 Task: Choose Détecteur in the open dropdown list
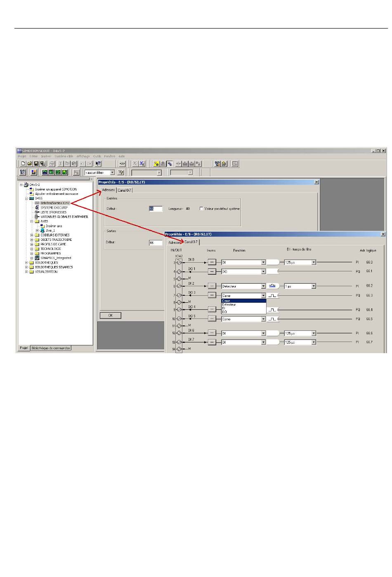click(243, 304)
